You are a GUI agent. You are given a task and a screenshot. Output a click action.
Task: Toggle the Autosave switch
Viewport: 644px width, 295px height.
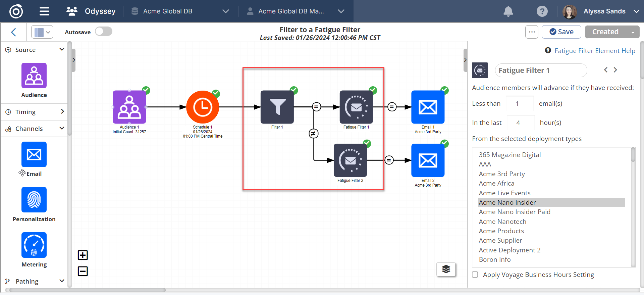103,32
